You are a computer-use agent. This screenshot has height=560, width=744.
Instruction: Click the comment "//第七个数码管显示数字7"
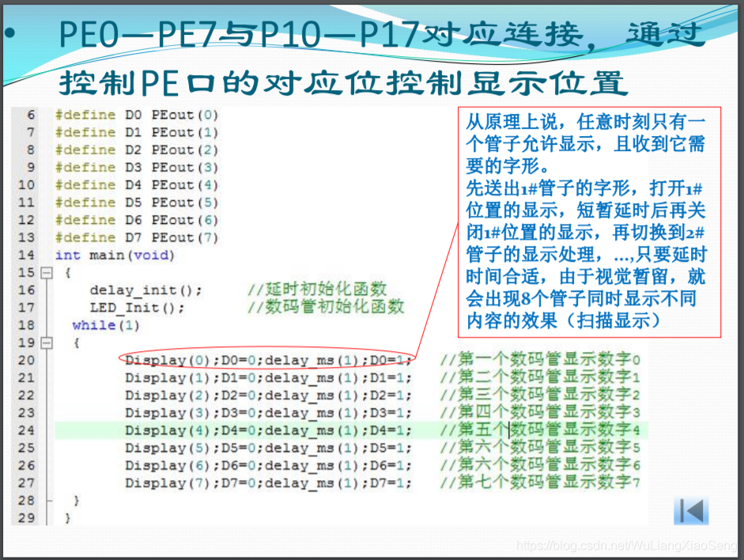tap(540, 482)
